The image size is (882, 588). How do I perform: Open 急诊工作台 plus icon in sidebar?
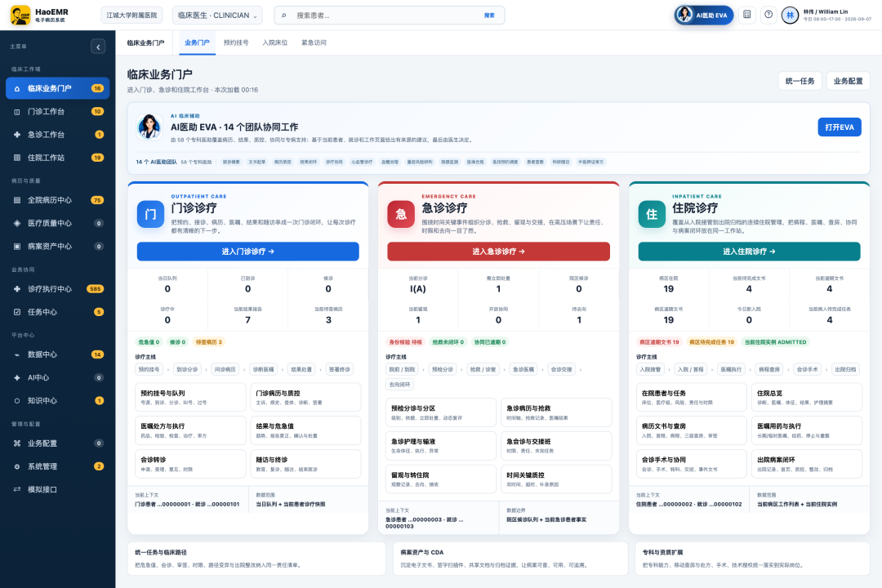tap(17, 135)
